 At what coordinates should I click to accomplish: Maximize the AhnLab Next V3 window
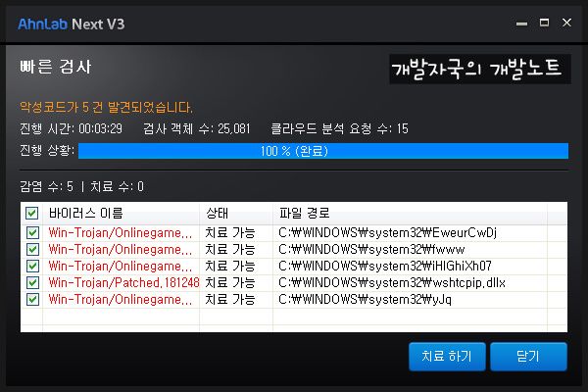(x=544, y=23)
